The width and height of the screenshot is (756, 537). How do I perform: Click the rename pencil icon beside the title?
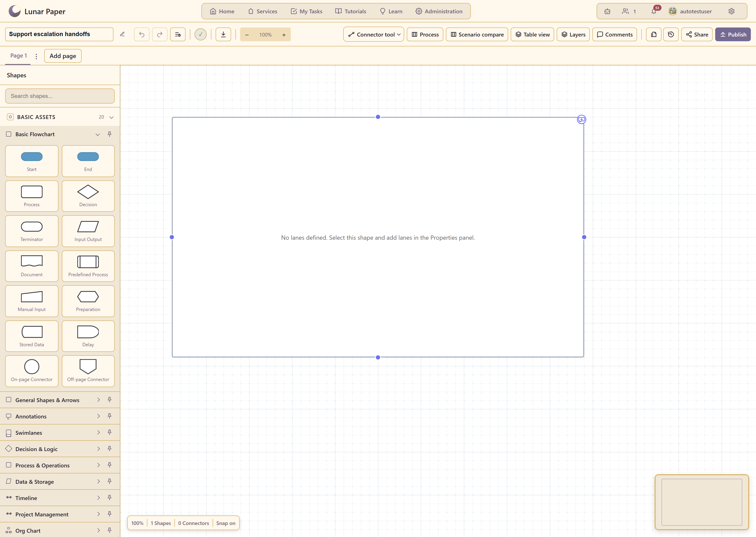pos(122,34)
